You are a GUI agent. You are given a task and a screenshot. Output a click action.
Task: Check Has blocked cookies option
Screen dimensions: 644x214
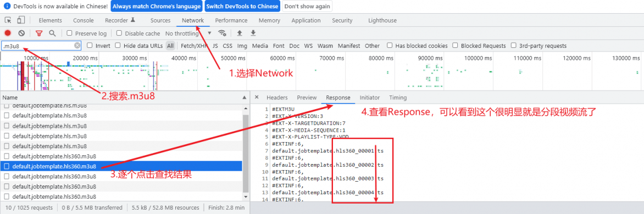click(390, 46)
